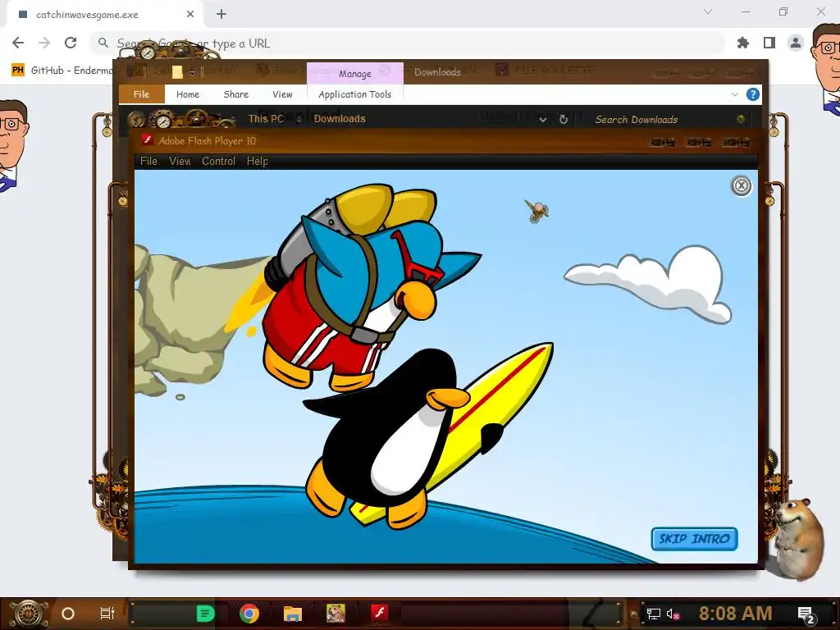Screen dimensions: 840x630
Task: Open the View menu in Adobe Flash Player
Action: 180,162
